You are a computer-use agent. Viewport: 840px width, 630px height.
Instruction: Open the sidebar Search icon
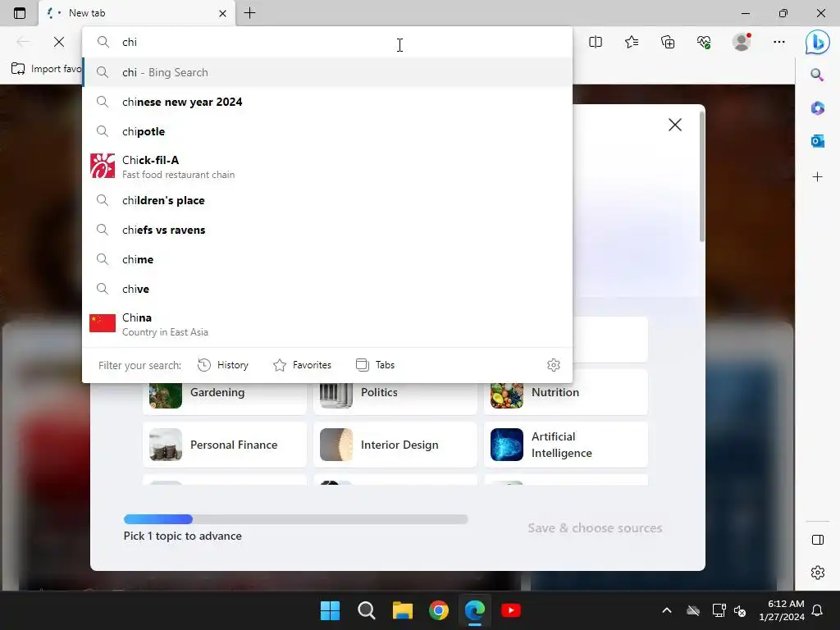coord(817,75)
